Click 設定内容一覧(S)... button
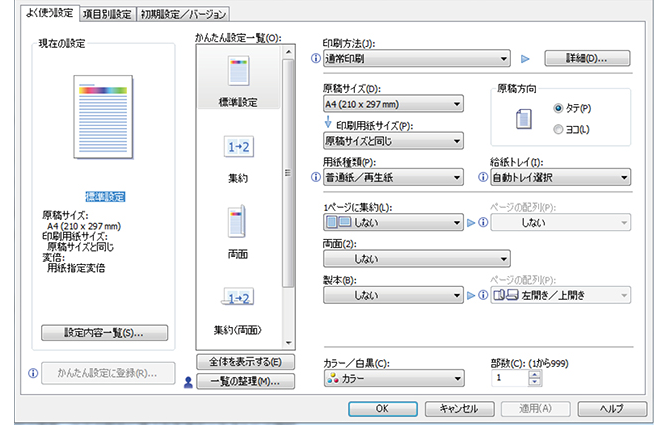The width and height of the screenshot is (668, 425). click(x=104, y=333)
